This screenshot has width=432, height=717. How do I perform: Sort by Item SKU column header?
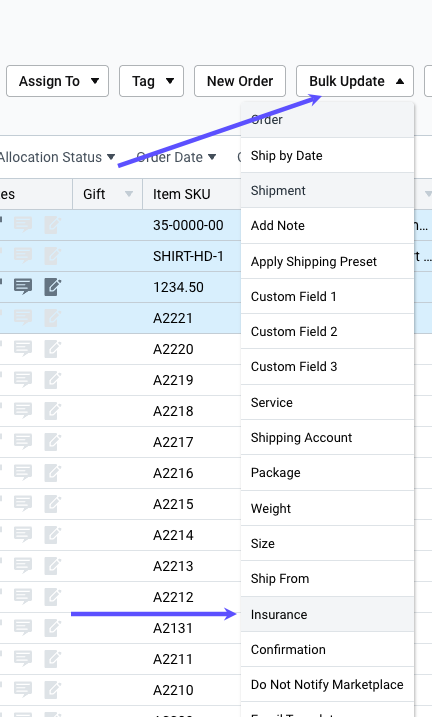click(x=181, y=194)
